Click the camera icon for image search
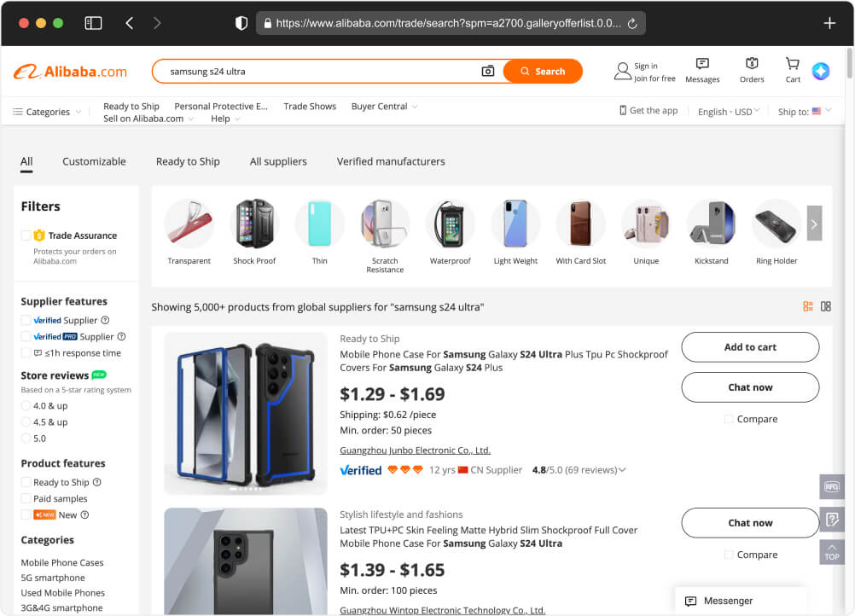 (487, 72)
